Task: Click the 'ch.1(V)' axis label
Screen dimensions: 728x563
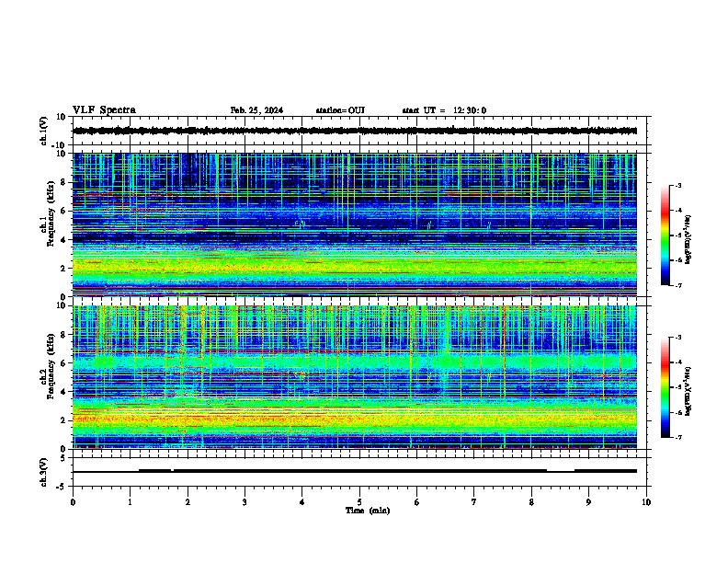Action: (44, 131)
